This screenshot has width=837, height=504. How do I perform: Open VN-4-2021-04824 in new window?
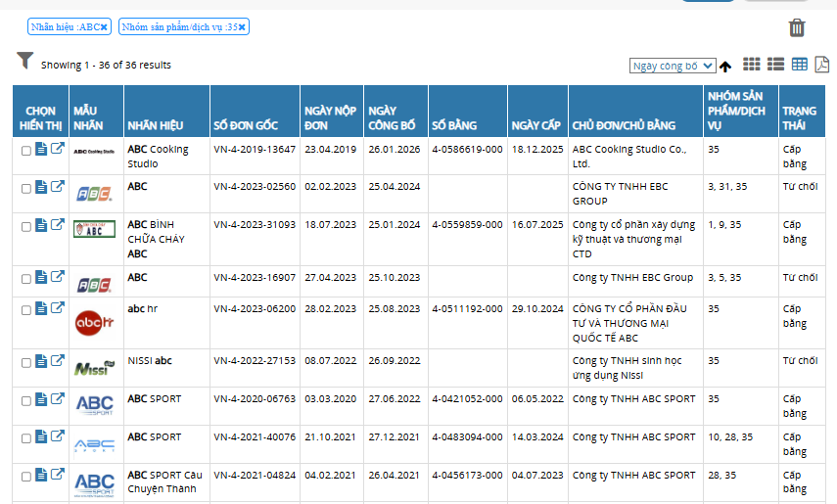click(x=58, y=475)
